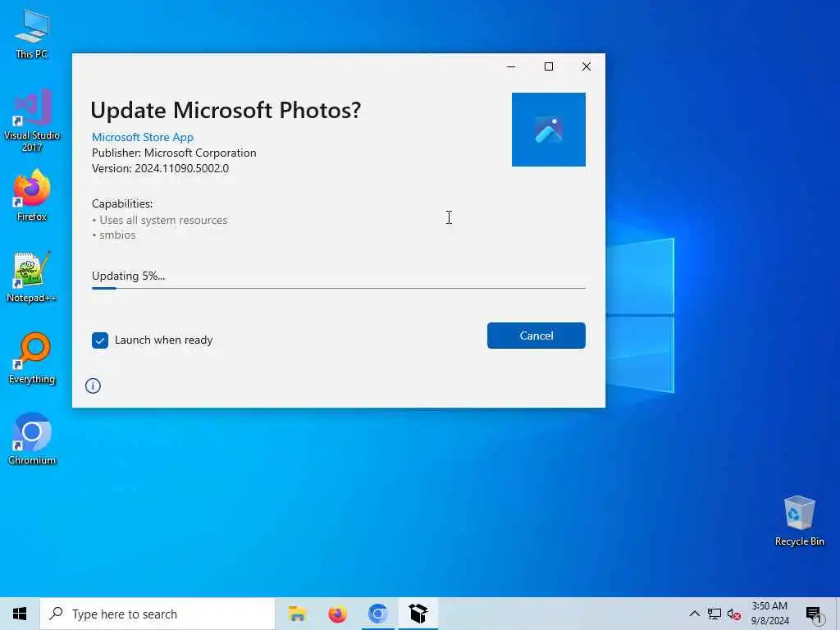The image size is (840, 630).
Task: Select the Recycle Bin icon
Action: pos(799,521)
